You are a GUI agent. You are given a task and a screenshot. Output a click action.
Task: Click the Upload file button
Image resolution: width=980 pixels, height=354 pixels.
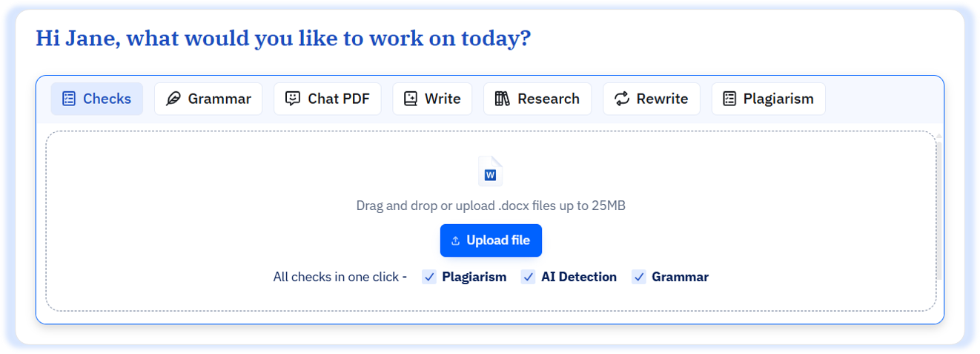click(491, 240)
